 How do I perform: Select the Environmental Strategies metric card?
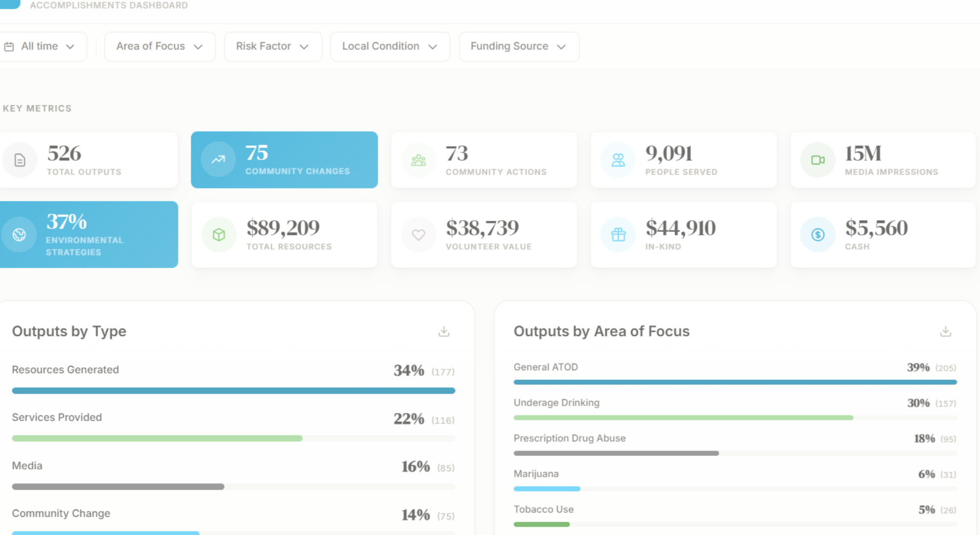pos(88,234)
